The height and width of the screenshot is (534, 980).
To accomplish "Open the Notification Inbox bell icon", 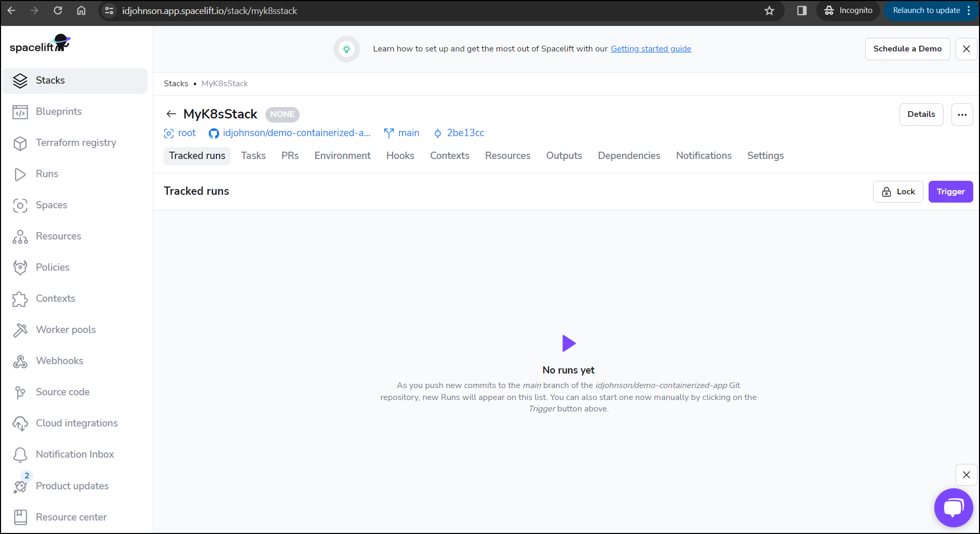I will click(x=20, y=455).
